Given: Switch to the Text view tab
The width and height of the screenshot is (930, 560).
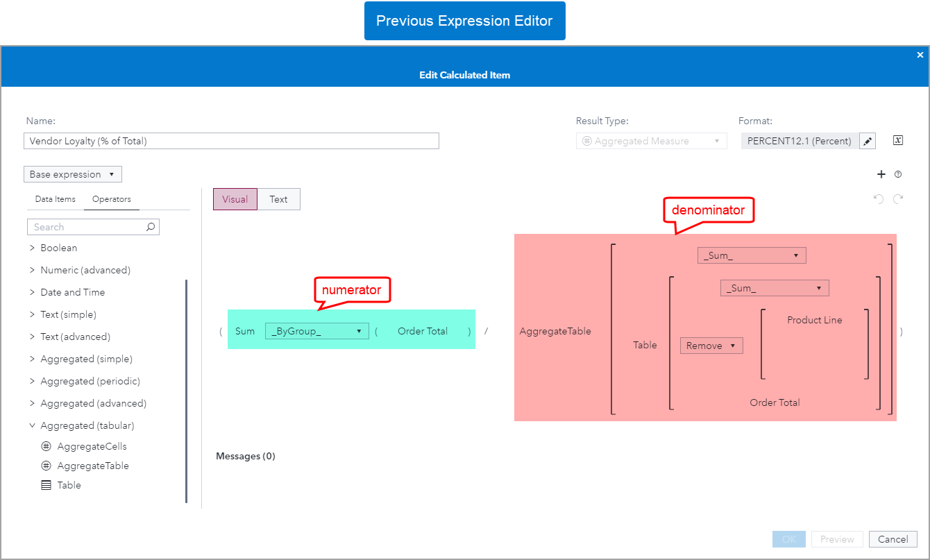Looking at the screenshot, I should click(279, 199).
